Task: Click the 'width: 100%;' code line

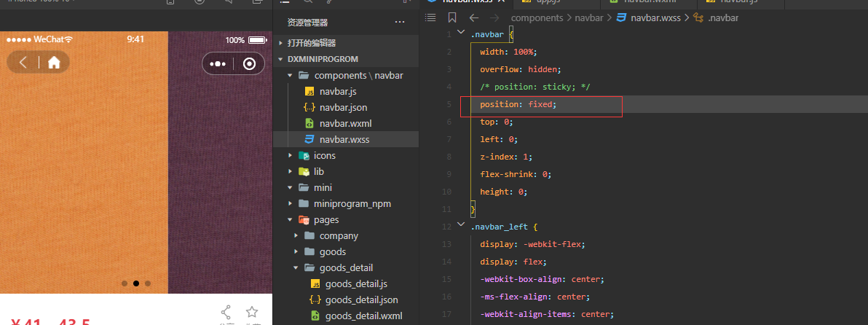Action: coord(509,52)
